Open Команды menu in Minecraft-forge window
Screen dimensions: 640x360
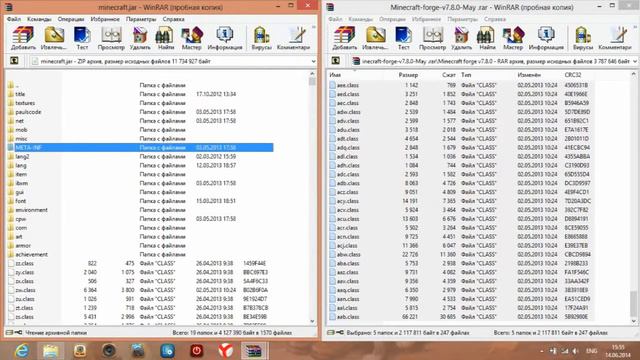361,19
